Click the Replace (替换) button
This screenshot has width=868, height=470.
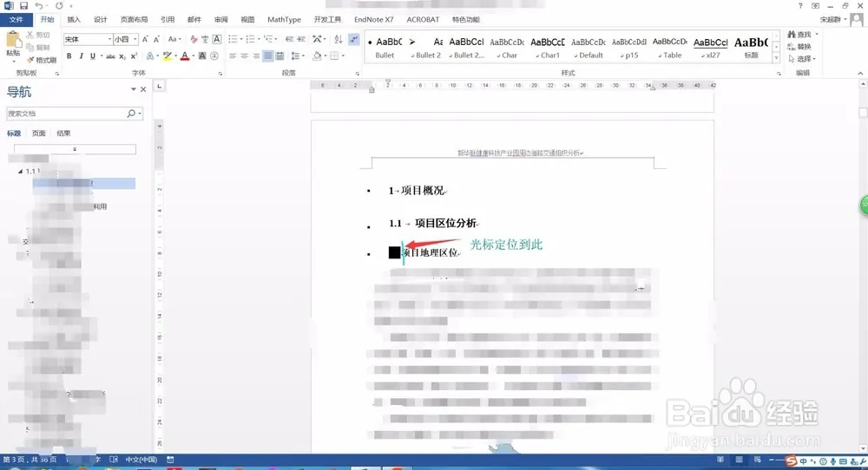[x=799, y=47]
